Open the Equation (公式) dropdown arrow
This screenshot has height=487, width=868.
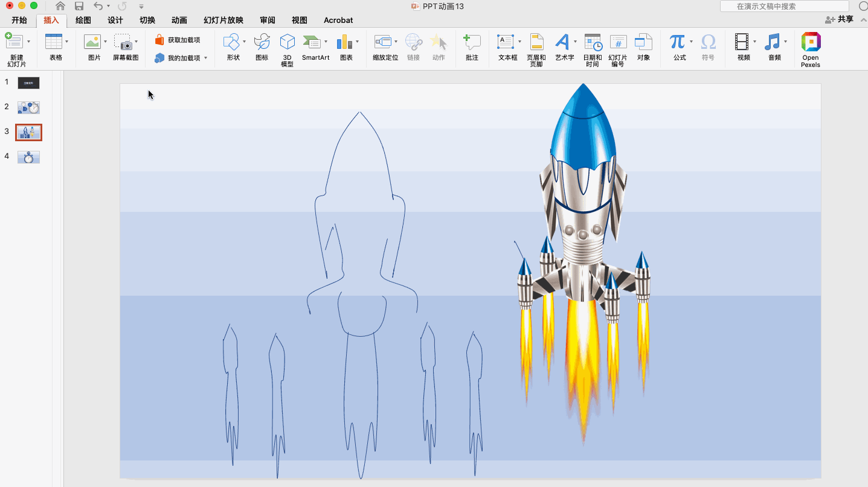[691, 42]
